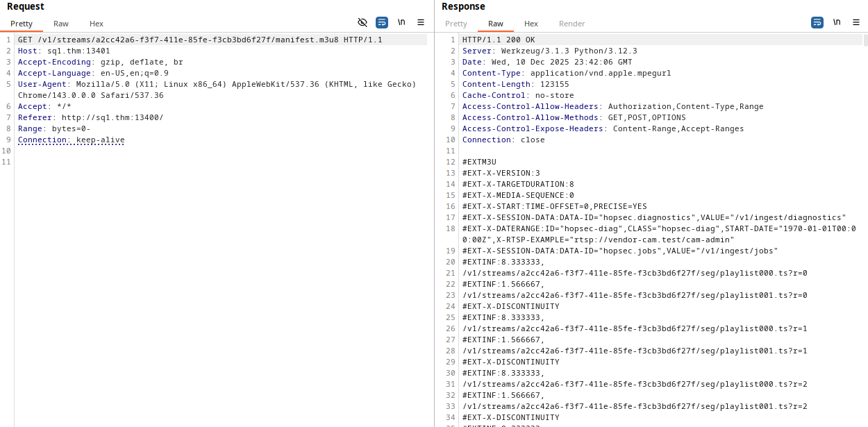Select the Request Pretty tab
Viewport: 868px width, 427px height.
tap(22, 24)
